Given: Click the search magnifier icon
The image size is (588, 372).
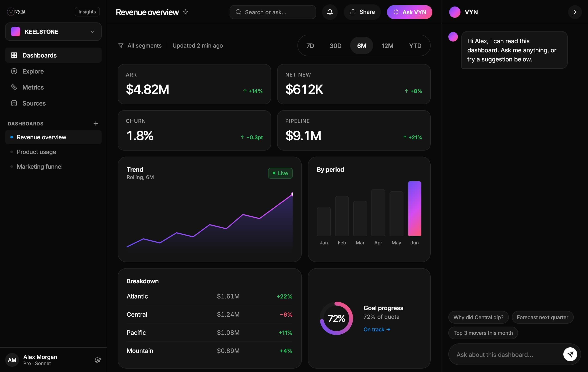Looking at the screenshot, I should 238,12.
